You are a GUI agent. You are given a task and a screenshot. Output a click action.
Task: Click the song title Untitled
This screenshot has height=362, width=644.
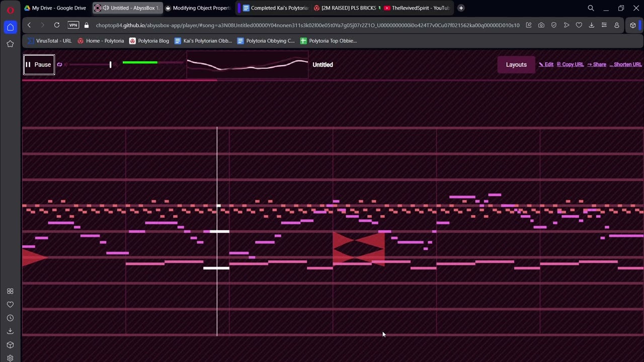323,64
